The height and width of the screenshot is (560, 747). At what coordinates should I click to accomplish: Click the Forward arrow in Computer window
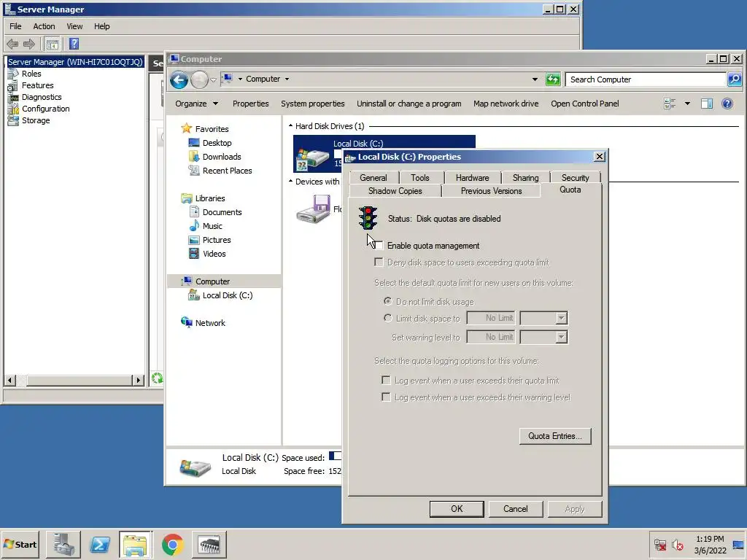(199, 79)
